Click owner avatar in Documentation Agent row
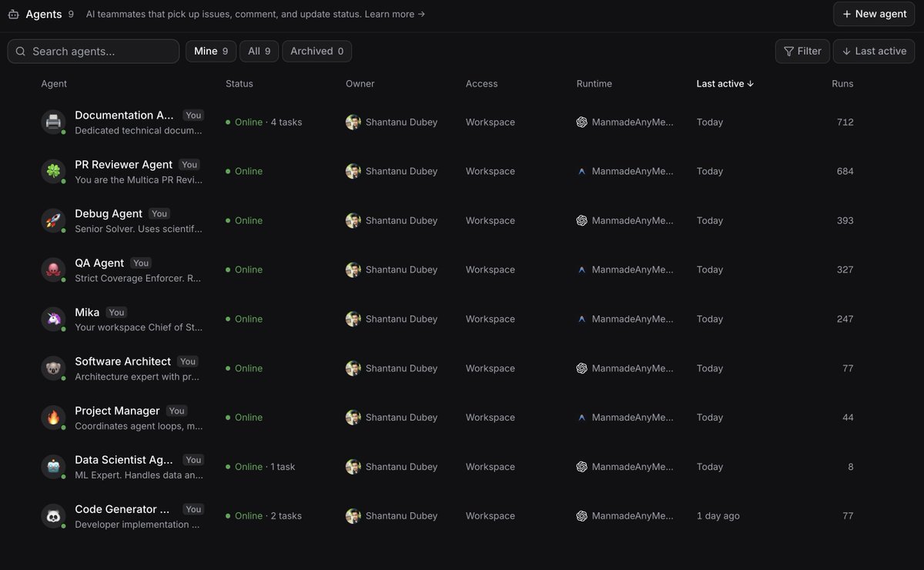Image resolution: width=924 pixels, height=570 pixels. coord(353,122)
